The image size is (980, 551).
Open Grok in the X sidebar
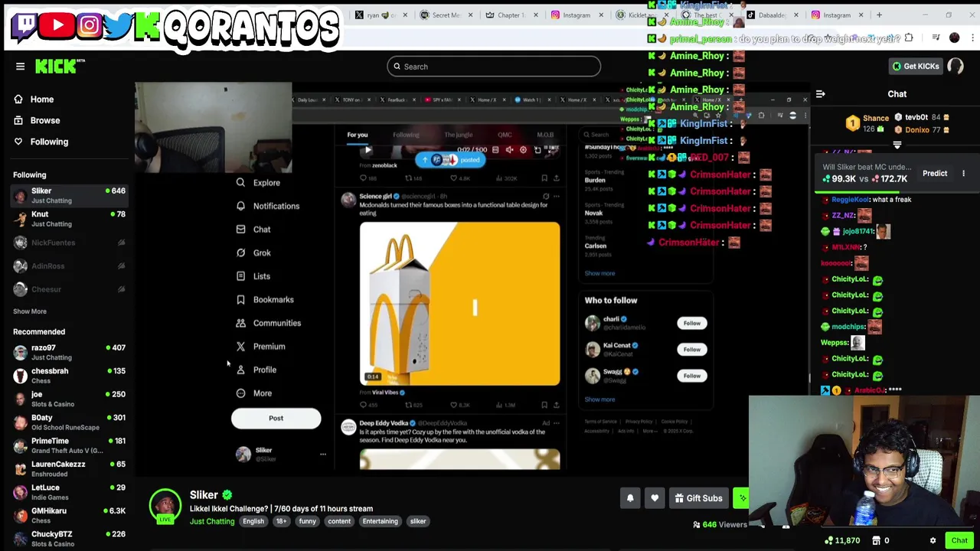click(253, 253)
